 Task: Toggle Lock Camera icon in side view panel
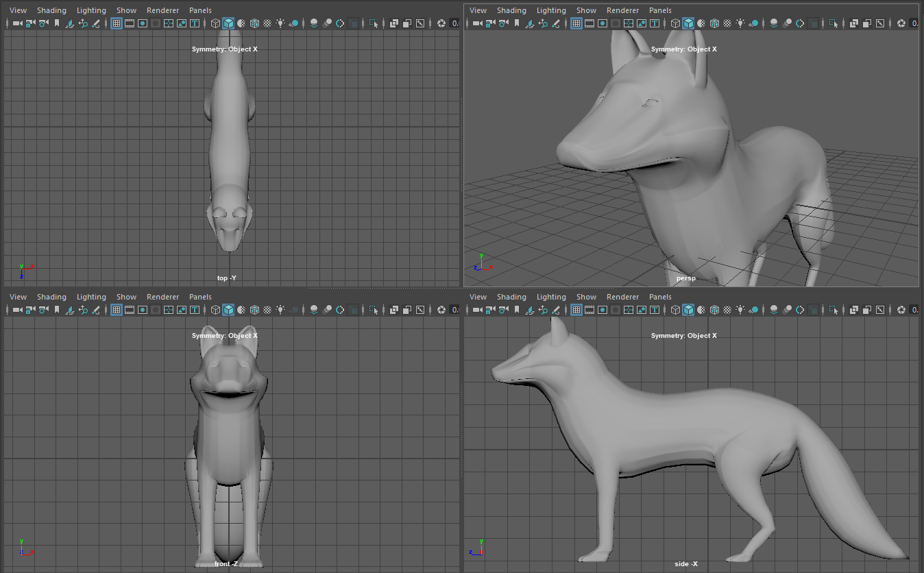point(490,310)
